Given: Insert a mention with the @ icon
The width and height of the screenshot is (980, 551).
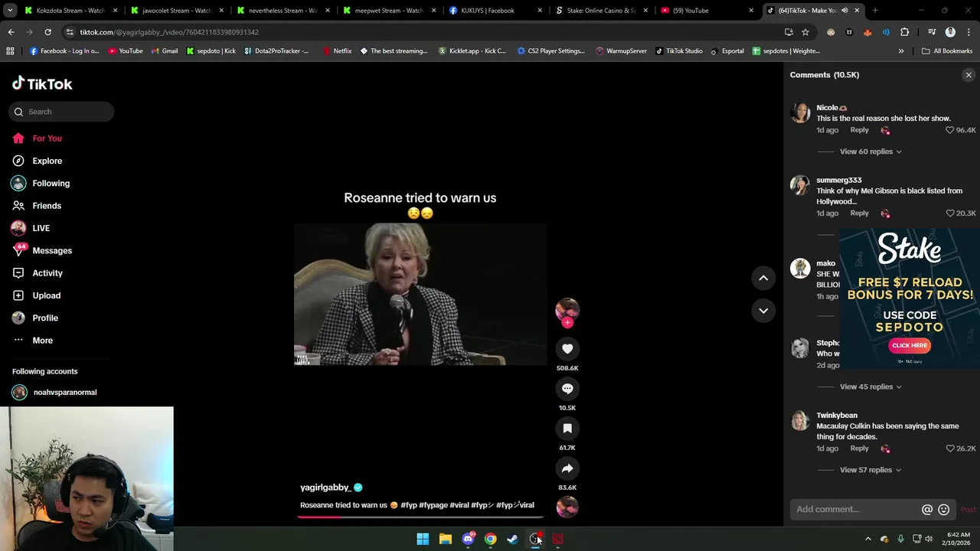Looking at the screenshot, I should click(927, 510).
